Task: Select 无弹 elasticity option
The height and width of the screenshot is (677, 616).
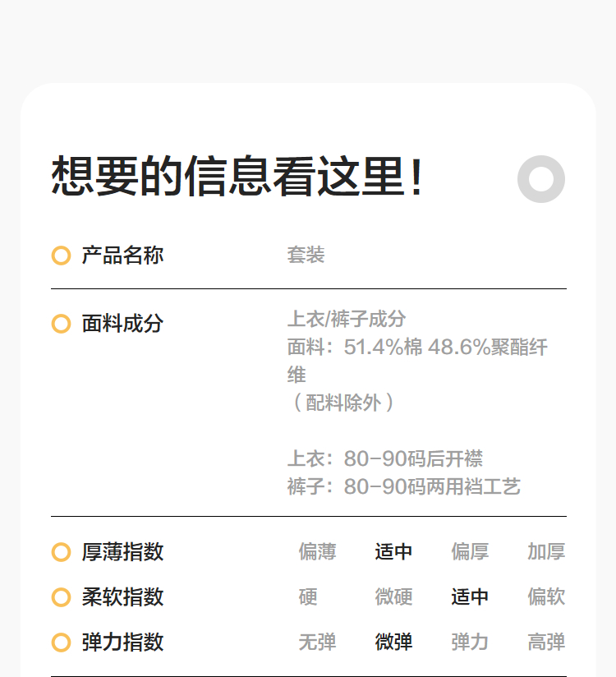Action: click(x=317, y=642)
